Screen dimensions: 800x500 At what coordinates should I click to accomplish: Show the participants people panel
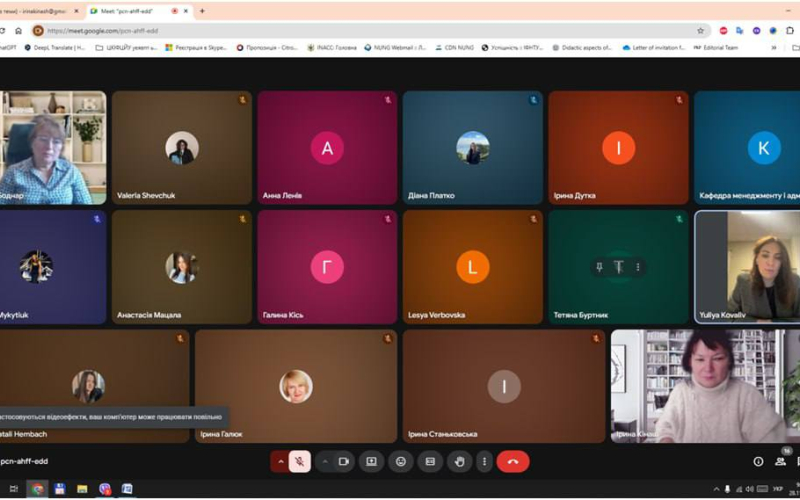(781, 461)
